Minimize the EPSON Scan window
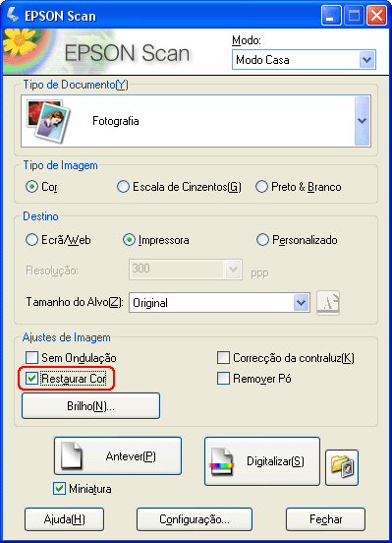 [331, 16]
